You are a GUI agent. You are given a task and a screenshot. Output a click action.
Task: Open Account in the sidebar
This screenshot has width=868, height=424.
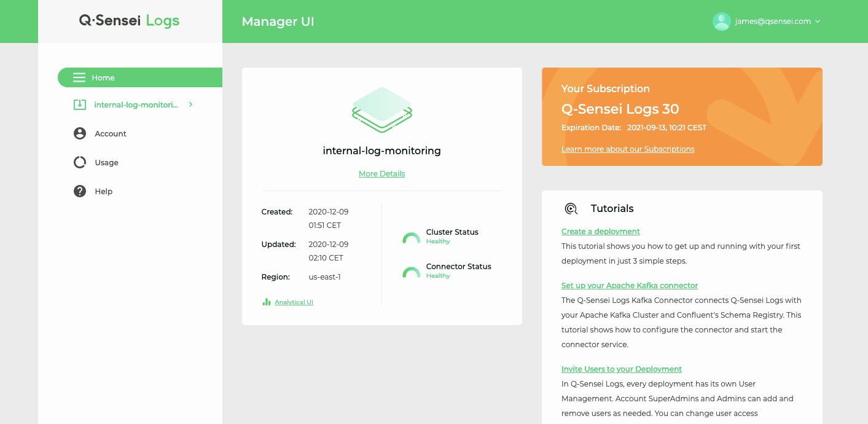(111, 133)
